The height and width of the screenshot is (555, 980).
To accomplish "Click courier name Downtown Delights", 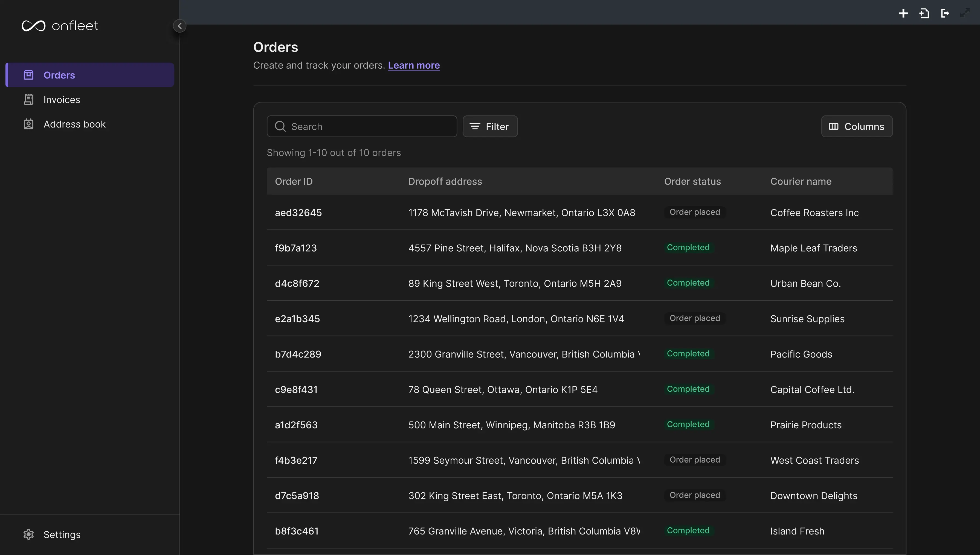I will point(814,496).
